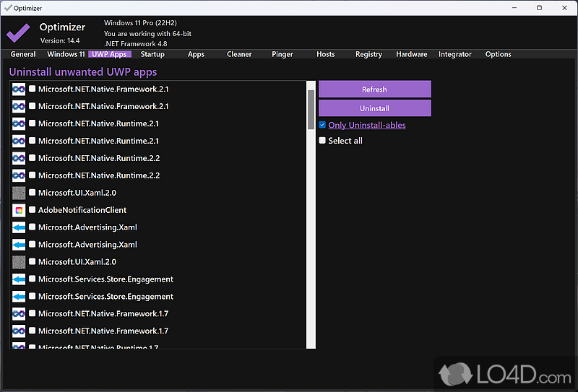Click the AdobeNotificationClient app icon
This screenshot has height=392, width=578.
point(19,210)
